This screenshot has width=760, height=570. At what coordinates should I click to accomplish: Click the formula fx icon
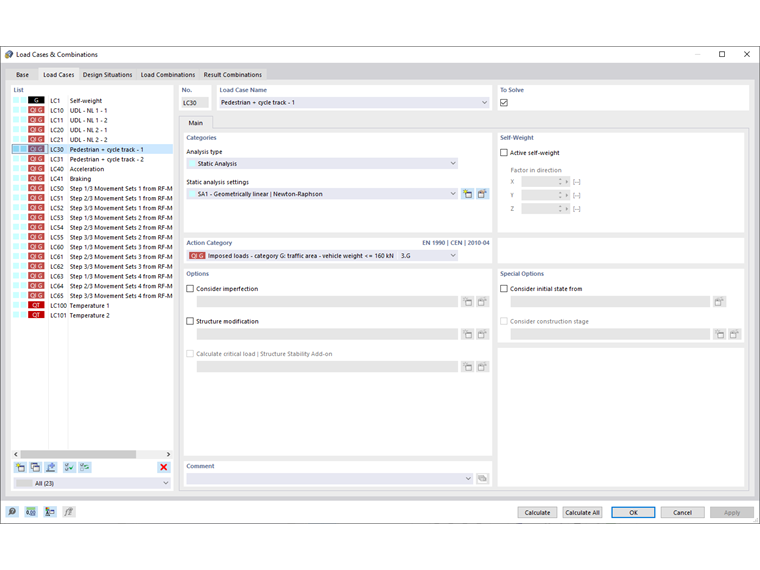point(69,512)
